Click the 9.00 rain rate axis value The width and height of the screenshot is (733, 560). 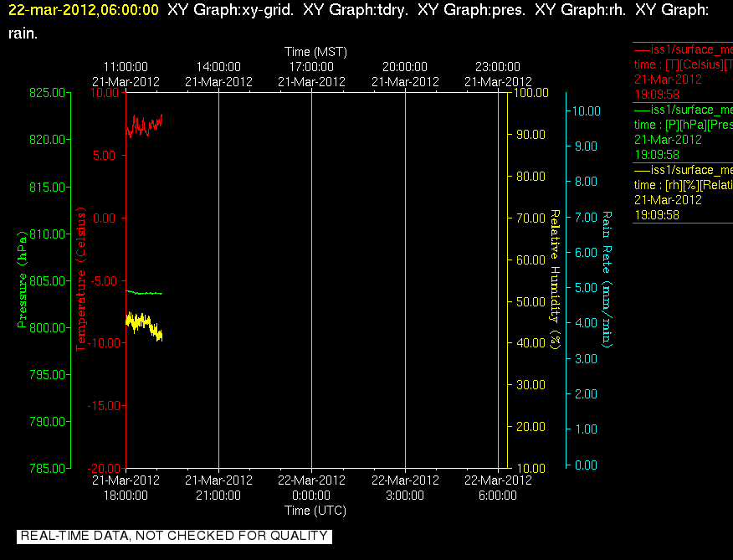587,146
